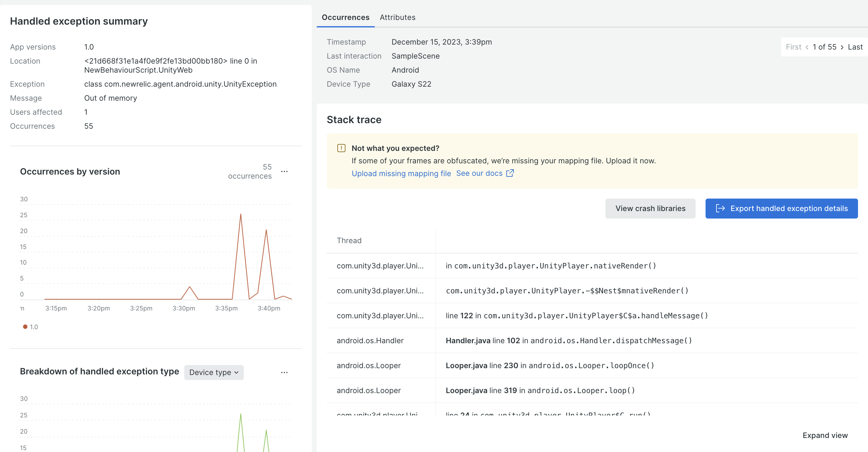Click Expand view for stack trace

coord(825,435)
